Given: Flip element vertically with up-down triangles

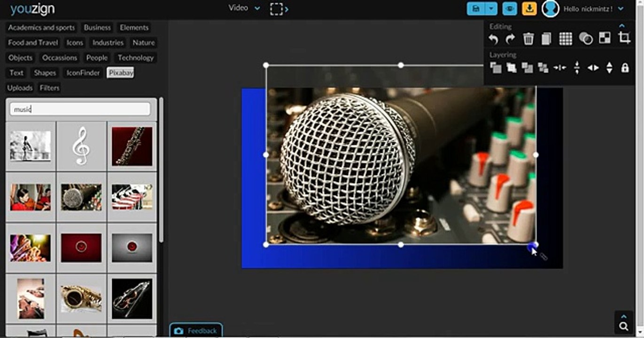Looking at the screenshot, I should click(609, 68).
